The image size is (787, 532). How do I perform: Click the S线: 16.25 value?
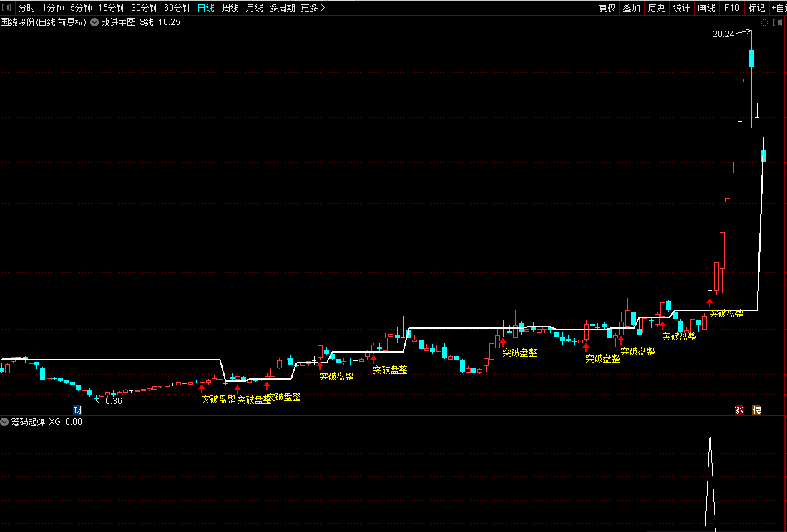pos(160,22)
